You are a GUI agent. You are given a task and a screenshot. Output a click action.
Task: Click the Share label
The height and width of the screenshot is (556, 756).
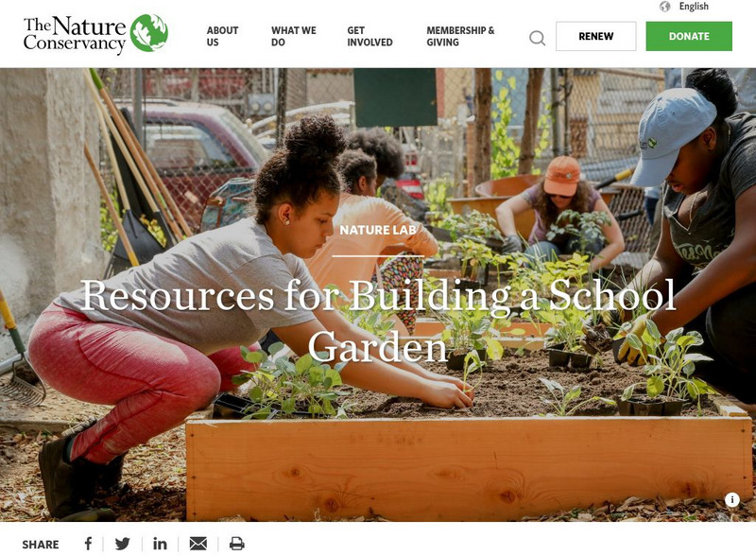click(41, 545)
